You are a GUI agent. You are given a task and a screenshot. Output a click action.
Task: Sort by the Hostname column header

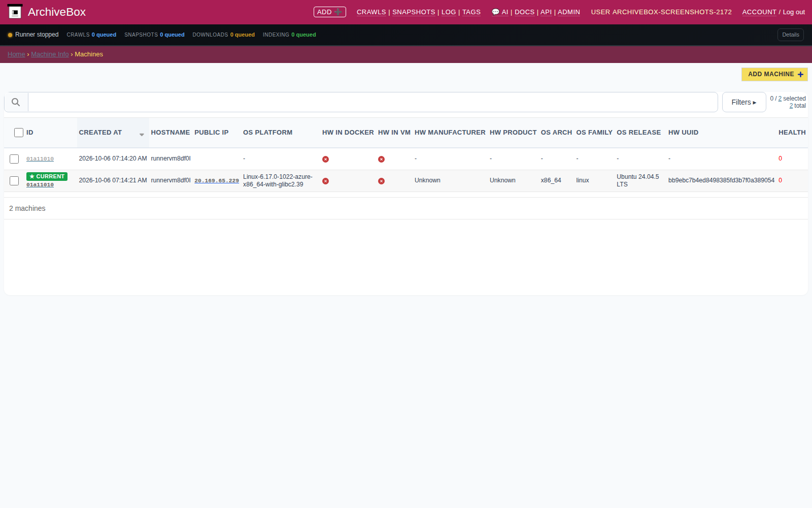[171, 133]
